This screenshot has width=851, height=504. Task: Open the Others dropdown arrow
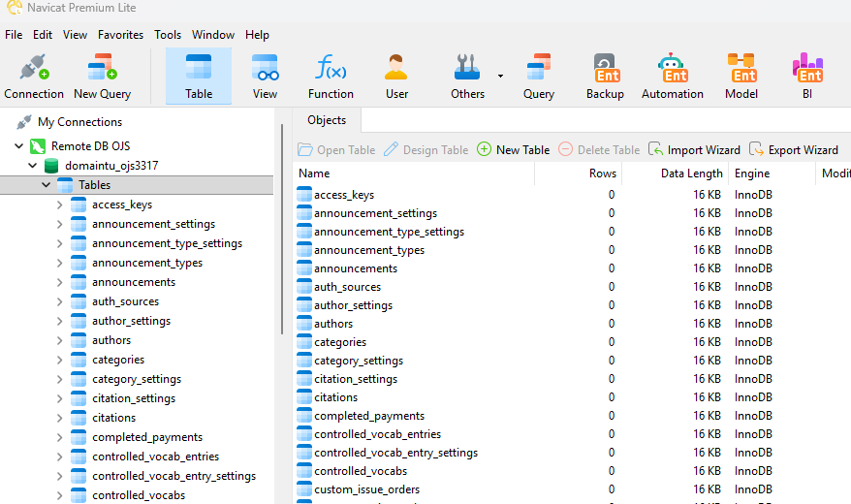[500, 76]
